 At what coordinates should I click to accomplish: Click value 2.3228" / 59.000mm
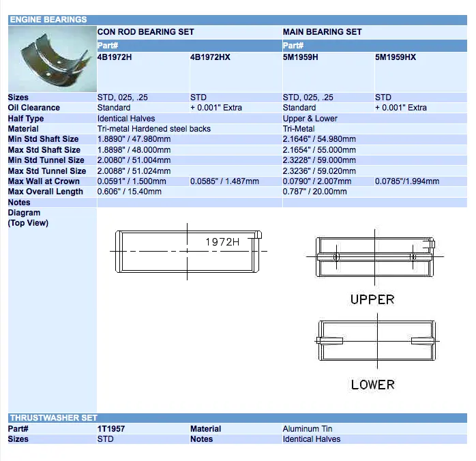319,160
